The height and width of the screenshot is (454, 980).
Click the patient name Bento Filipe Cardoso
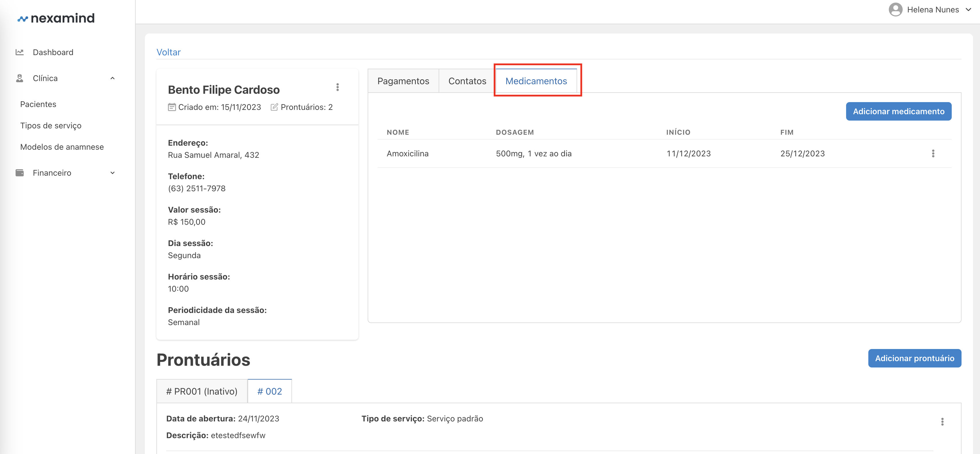[224, 90]
